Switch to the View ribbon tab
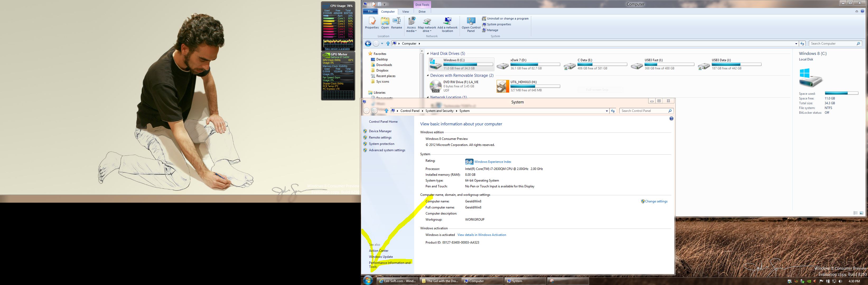The image size is (868, 285). point(405,11)
